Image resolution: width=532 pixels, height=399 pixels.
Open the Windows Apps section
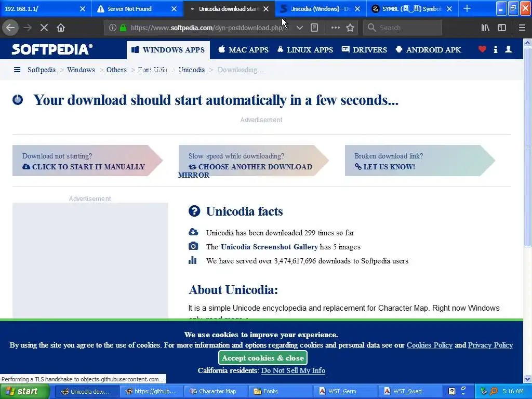(168, 50)
